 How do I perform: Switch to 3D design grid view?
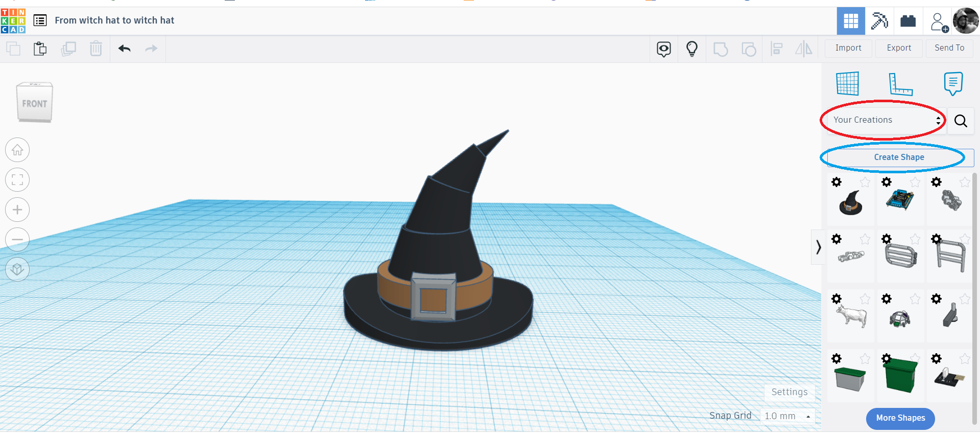(851, 21)
